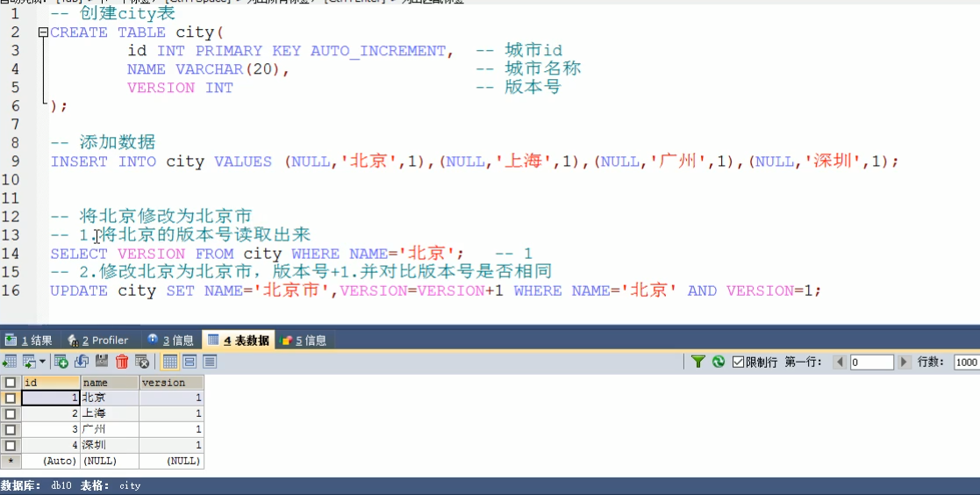Click the 行数 input field
The width and height of the screenshot is (980, 495).
[966, 362]
